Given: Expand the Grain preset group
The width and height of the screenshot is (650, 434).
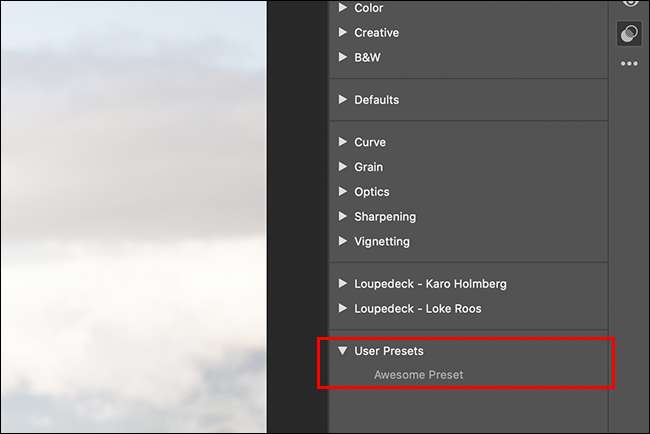Looking at the screenshot, I should point(343,167).
